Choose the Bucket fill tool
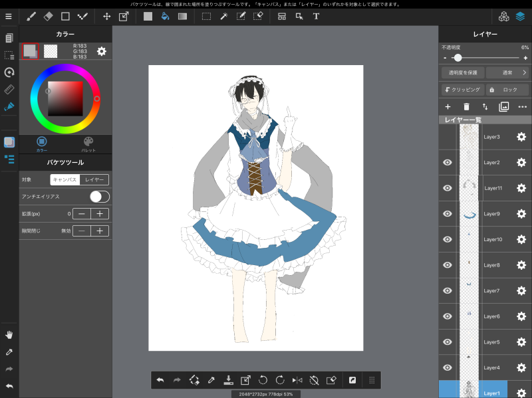Viewport: 532px width, 398px height. [165, 16]
